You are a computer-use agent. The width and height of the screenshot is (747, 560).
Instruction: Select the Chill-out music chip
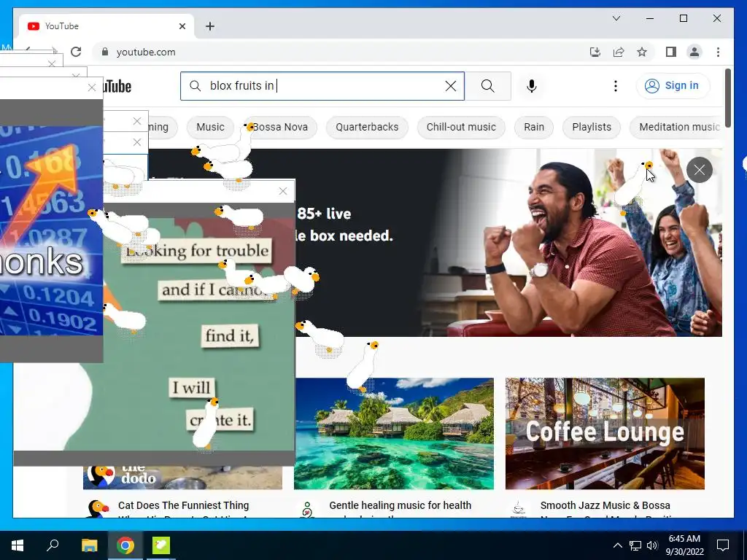tap(461, 127)
